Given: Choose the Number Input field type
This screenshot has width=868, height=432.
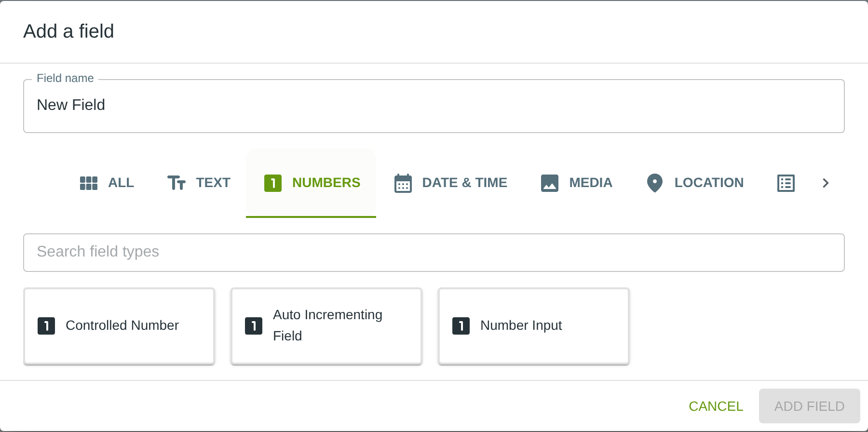Looking at the screenshot, I should click(534, 326).
